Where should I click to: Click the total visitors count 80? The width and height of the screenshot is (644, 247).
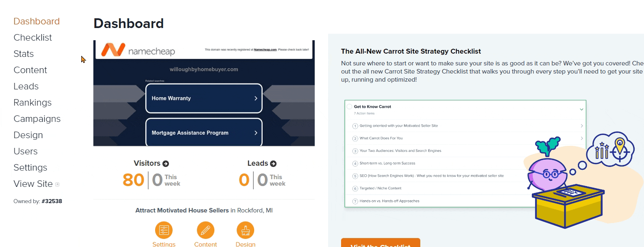click(133, 180)
